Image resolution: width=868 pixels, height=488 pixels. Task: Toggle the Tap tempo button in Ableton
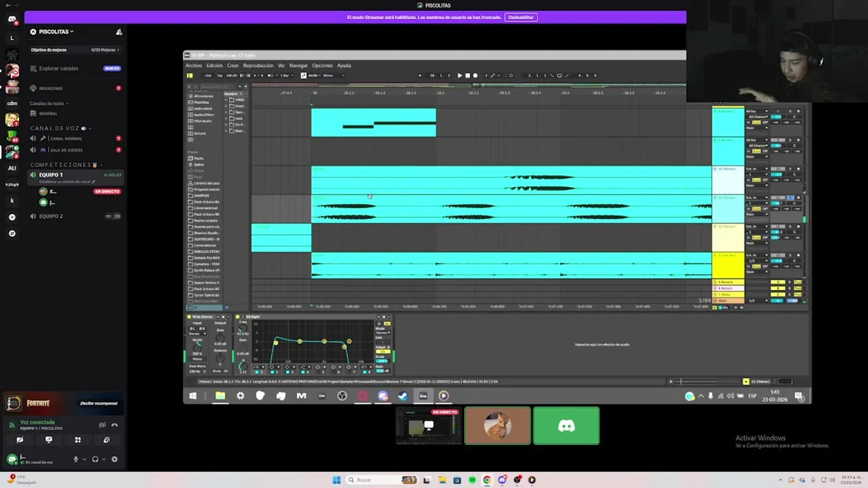[219, 75]
